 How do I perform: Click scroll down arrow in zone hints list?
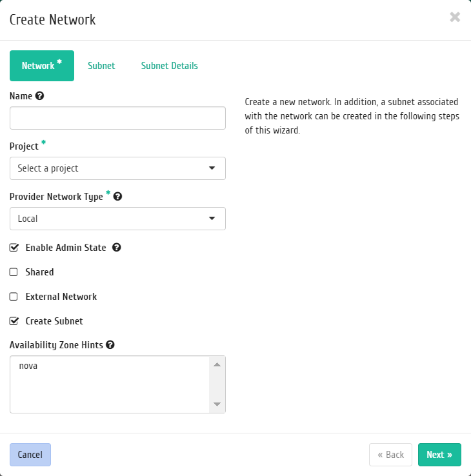pyautogui.click(x=217, y=404)
